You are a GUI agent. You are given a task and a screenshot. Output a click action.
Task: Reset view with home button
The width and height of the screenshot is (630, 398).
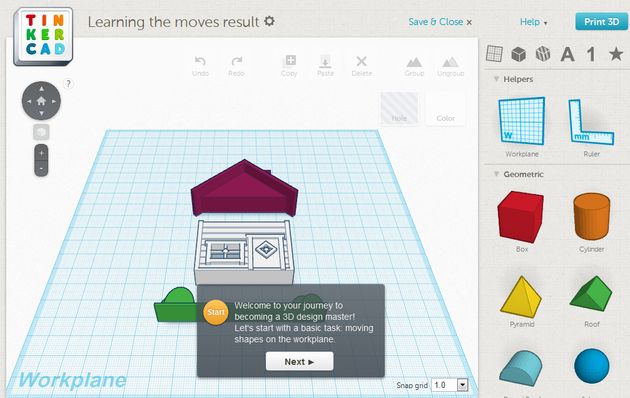click(41, 101)
